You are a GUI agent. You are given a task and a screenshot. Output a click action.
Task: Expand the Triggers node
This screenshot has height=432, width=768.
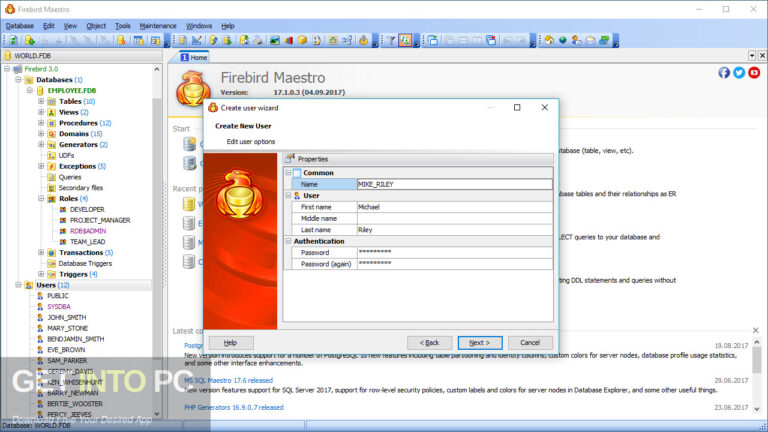click(41, 274)
